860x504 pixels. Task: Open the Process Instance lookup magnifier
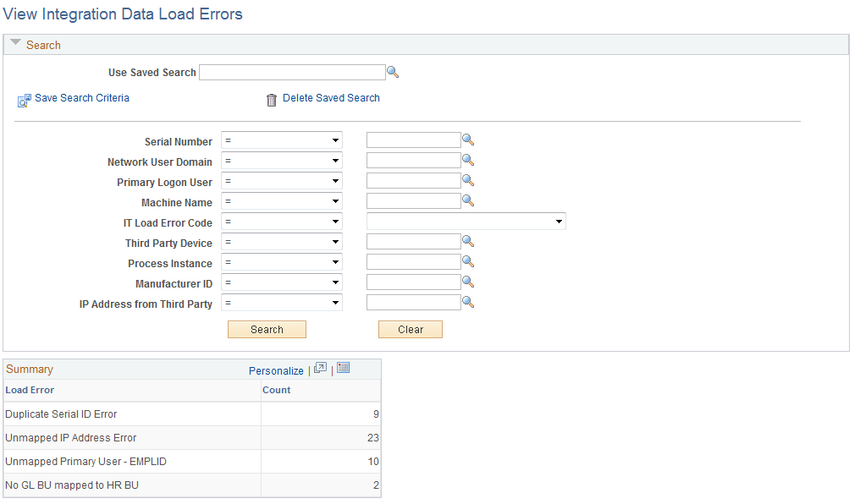[x=468, y=261]
